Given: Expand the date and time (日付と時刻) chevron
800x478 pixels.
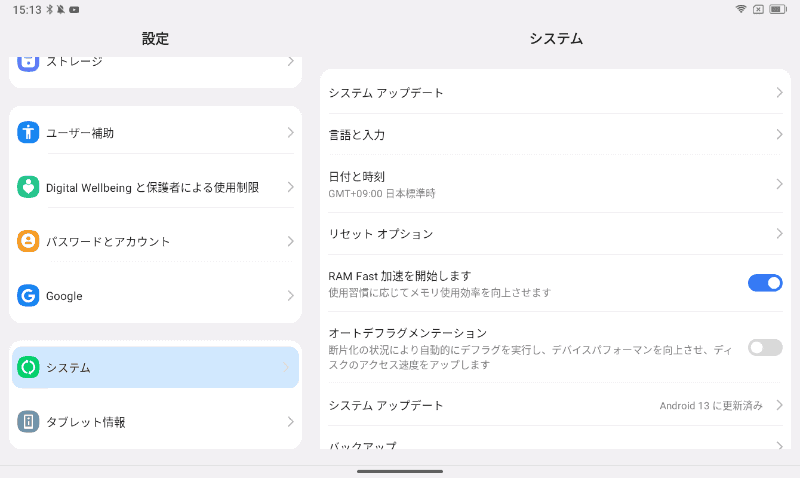Looking at the screenshot, I should click(x=779, y=184).
